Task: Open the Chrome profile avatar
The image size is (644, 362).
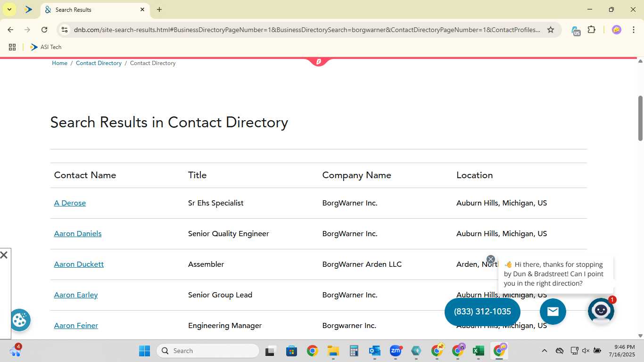Action: pyautogui.click(x=617, y=30)
